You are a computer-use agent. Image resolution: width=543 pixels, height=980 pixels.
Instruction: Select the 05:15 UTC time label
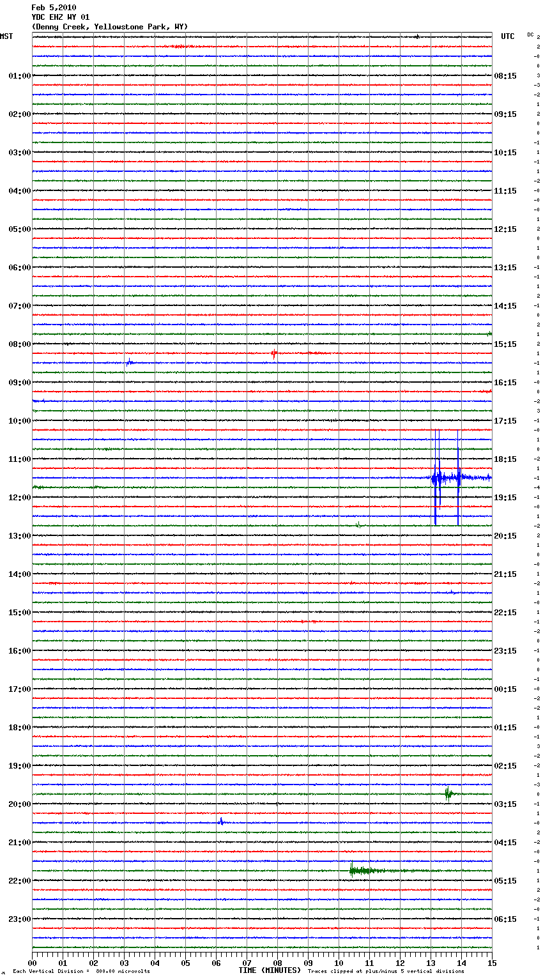[505, 881]
